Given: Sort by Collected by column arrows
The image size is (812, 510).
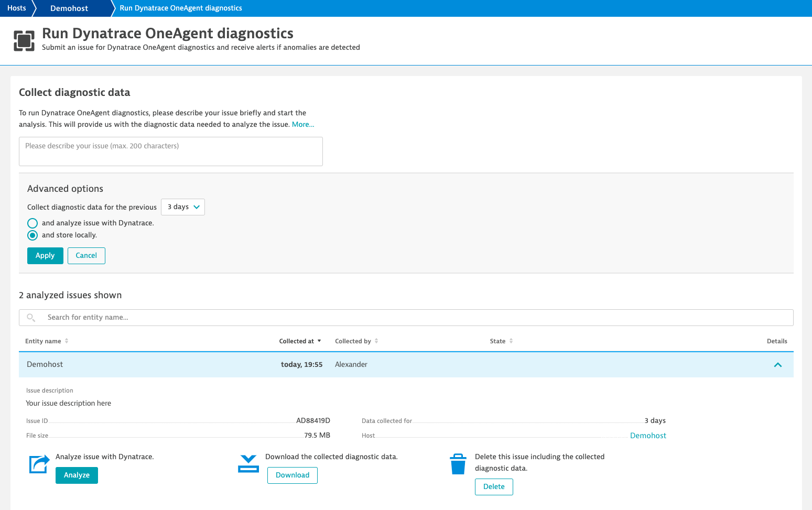Looking at the screenshot, I should [x=376, y=341].
